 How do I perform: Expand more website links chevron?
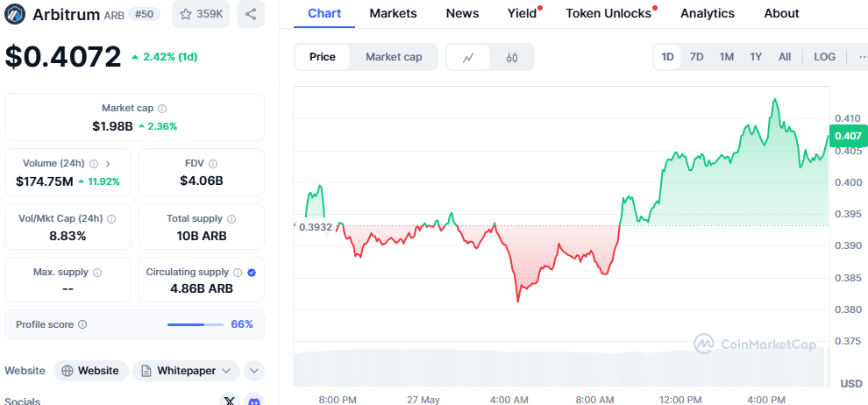pyautogui.click(x=254, y=371)
